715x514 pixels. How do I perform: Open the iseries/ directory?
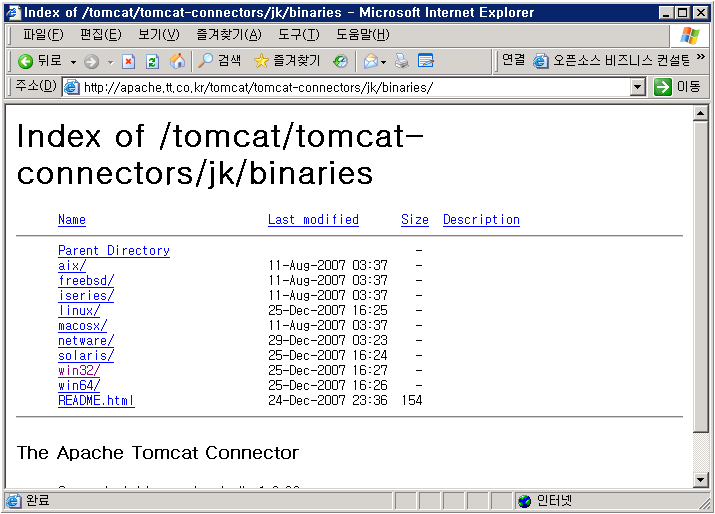[86, 296]
